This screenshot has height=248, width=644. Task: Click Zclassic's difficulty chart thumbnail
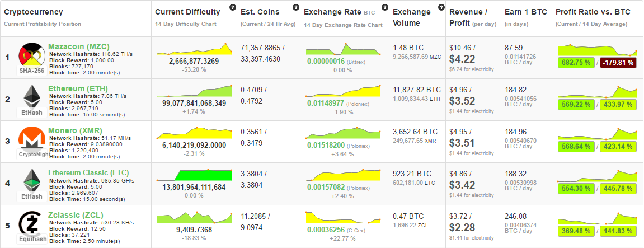click(x=194, y=218)
